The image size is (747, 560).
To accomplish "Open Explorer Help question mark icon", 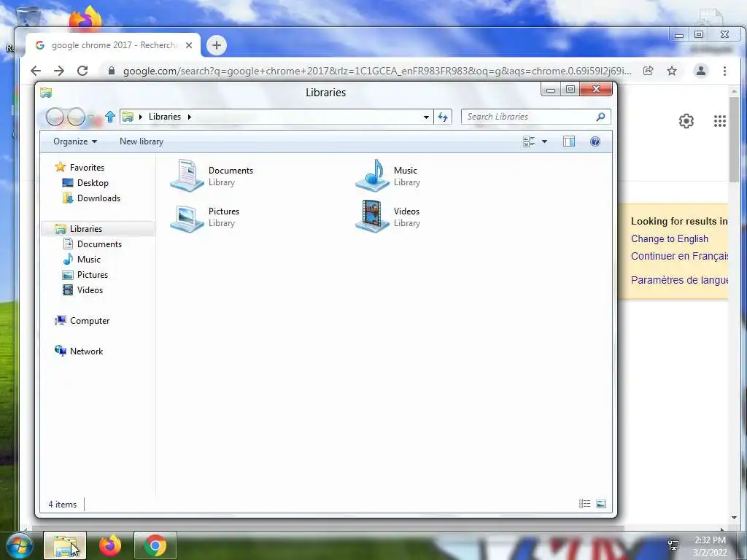I will 595,141.
